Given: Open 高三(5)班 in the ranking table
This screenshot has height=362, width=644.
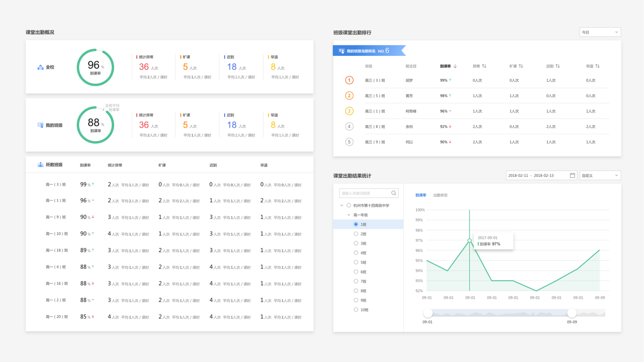Looking at the screenshot, I should [x=375, y=96].
